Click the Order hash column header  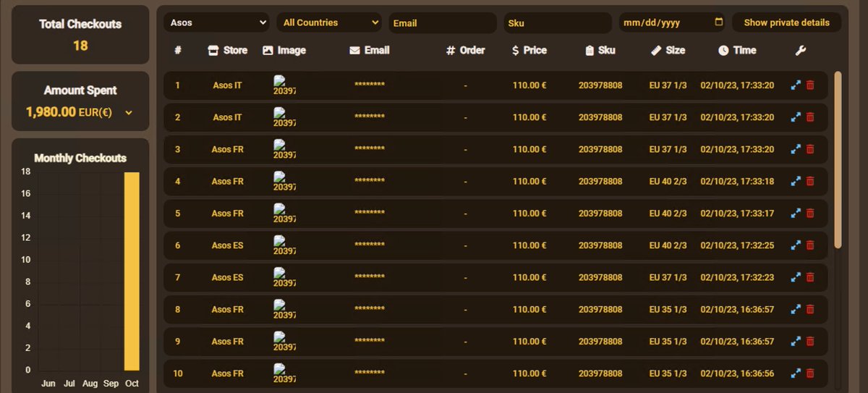pos(465,50)
